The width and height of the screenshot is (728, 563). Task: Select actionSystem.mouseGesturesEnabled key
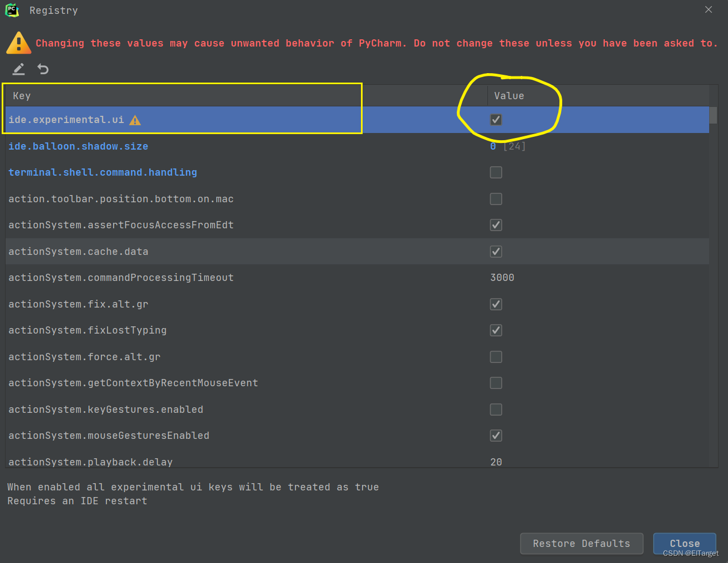point(109,436)
